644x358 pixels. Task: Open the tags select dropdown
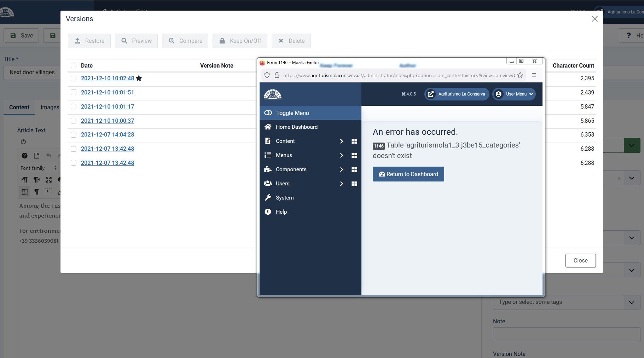point(631,302)
